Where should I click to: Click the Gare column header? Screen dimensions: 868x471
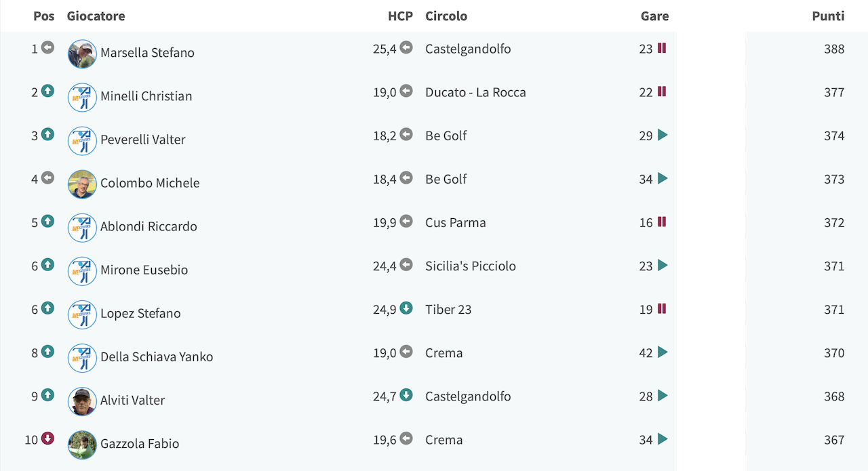654,16
